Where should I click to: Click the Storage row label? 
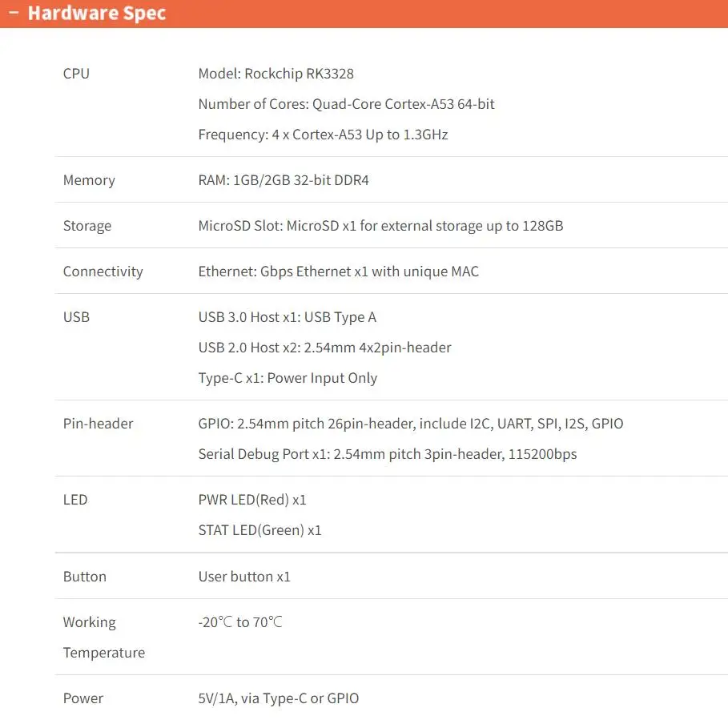coord(87,226)
